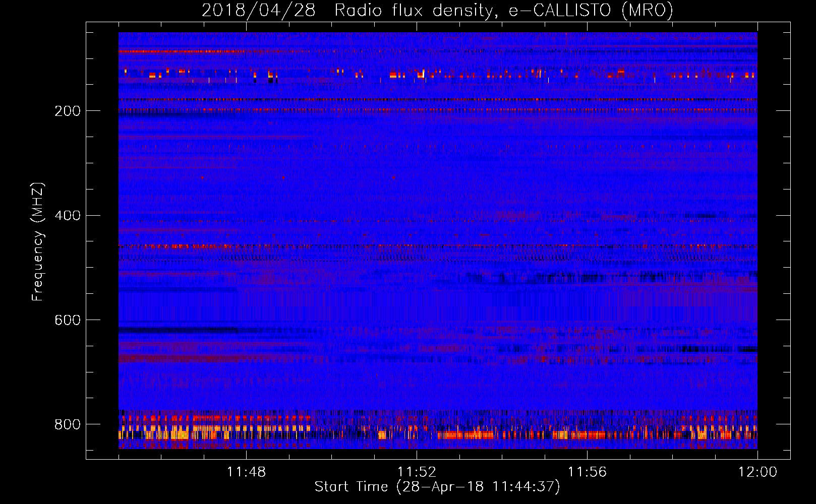This screenshot has height=504, width=816.
Task: Click the 11:48 time tick label
Action: pos(246,472)
